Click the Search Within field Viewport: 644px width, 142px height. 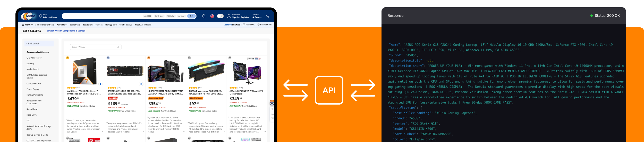(96, 47)
